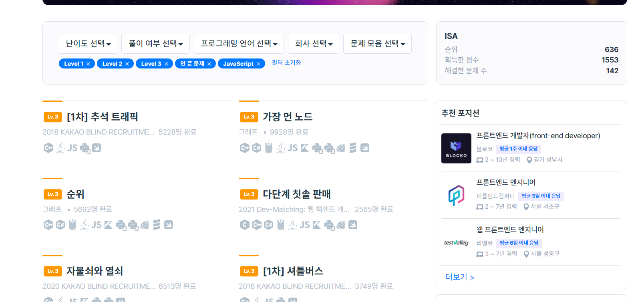This screenshot has width=644, height=302.
Task: Open the 피플펀드컴퍼니 company logo
Action: [x=456, y=195]
